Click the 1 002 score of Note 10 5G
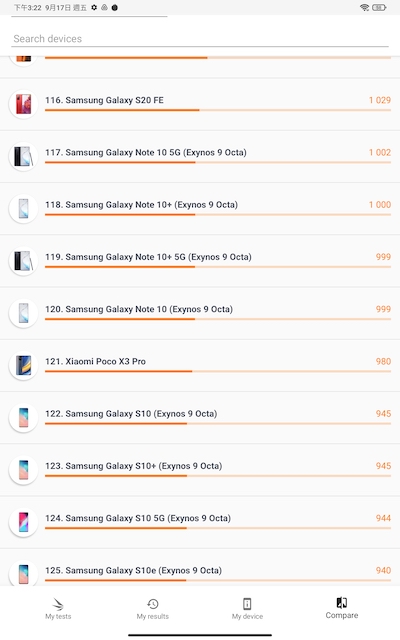 380,152
